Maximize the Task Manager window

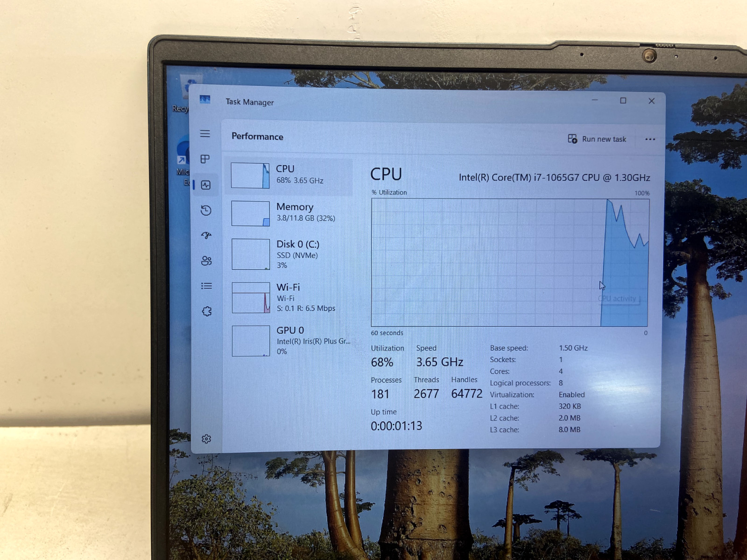tap(623, 100)
